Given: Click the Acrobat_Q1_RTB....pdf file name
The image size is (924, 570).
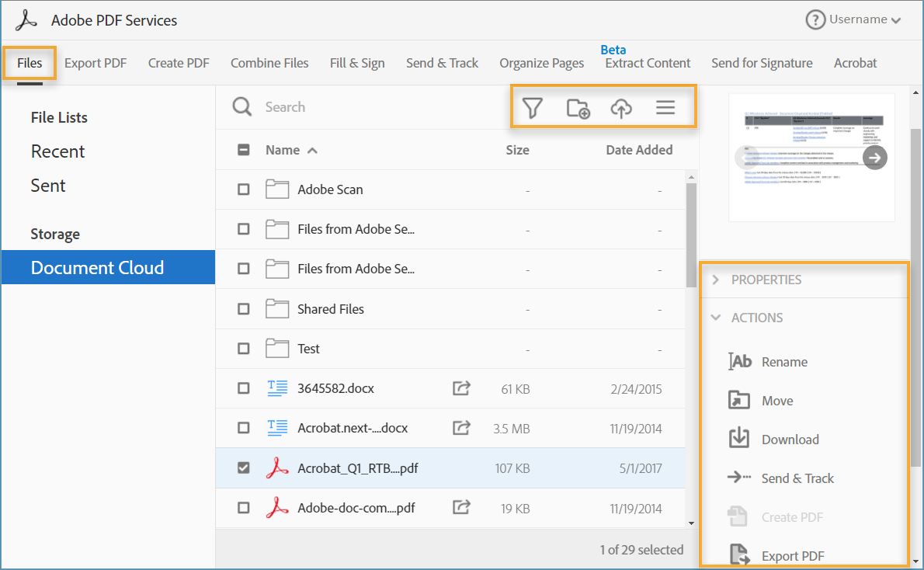Looking at the screenshot, I should (358, 468).
